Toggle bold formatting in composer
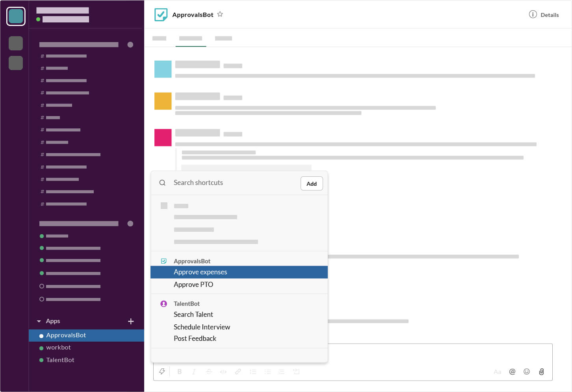The image size is (572, 392). coord(180,372)
